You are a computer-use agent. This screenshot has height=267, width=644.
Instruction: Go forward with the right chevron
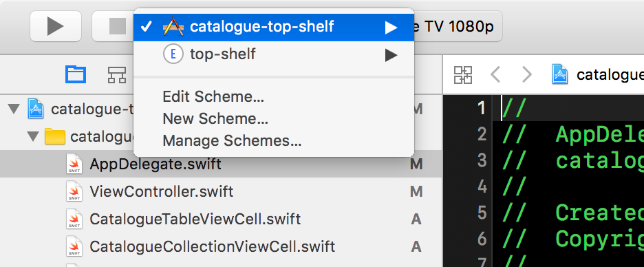point(526,75)
